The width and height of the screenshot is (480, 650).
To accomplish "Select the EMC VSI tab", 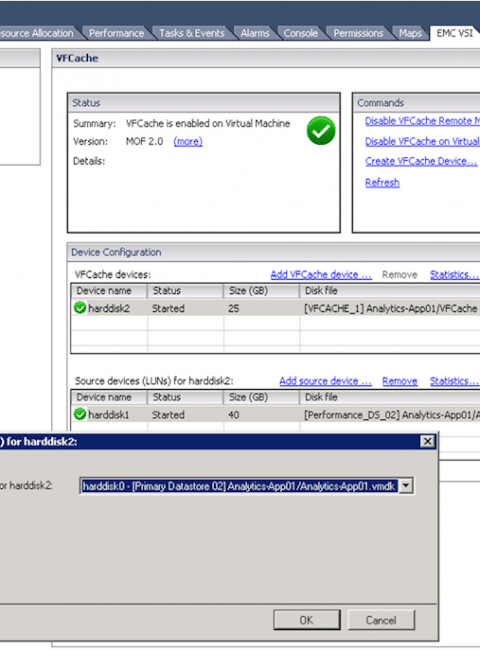I will (454, 33).
